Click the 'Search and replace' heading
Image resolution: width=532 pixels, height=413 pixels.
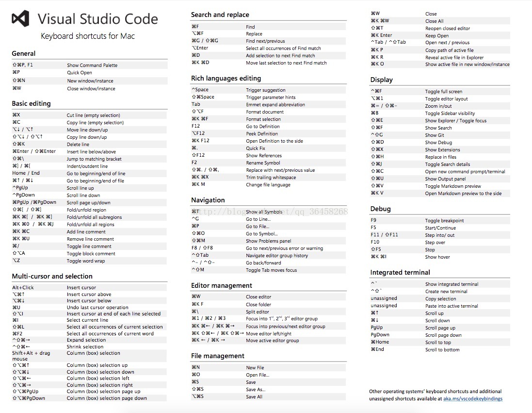[220, 15]
